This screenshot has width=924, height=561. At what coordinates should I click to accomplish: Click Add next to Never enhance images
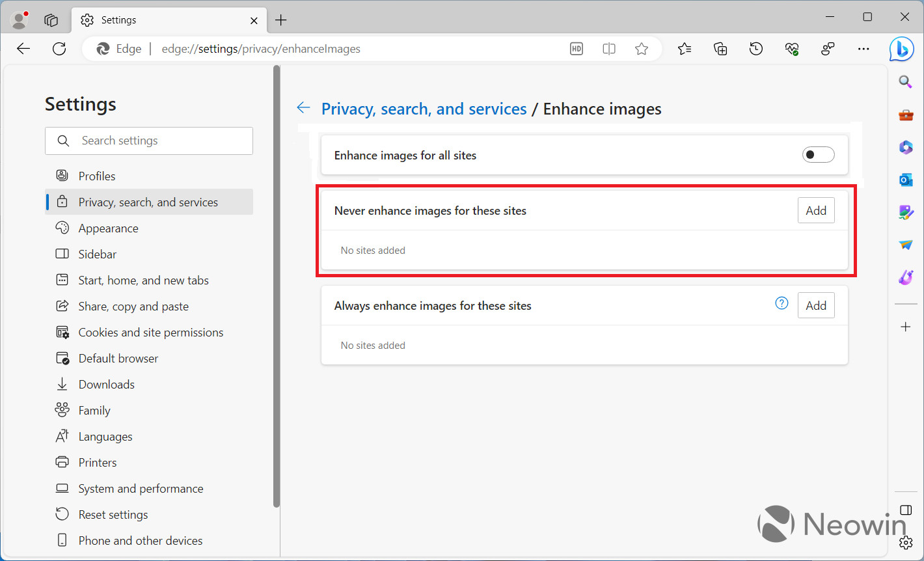coord(815,210)
